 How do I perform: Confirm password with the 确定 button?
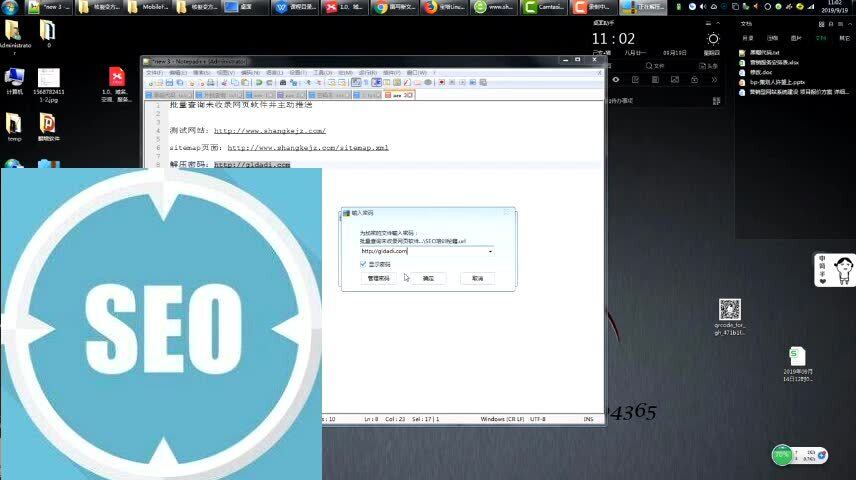429,278
